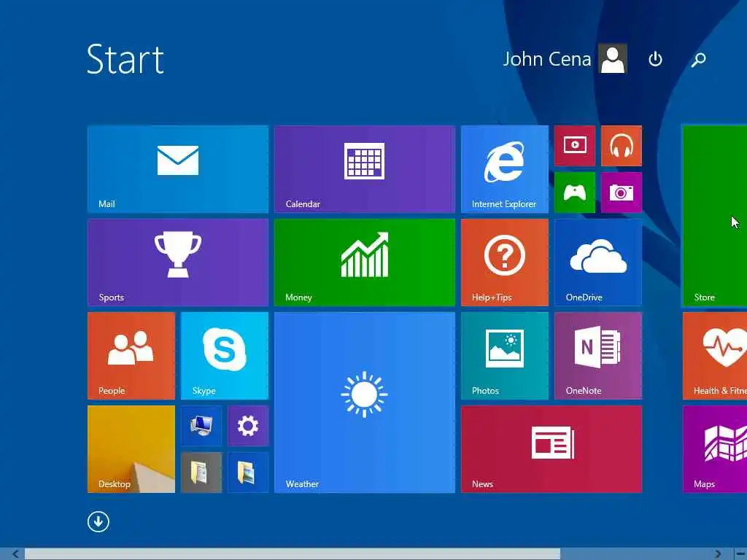
Task: Open the Photos tile
Action: (x=505, y=356)
